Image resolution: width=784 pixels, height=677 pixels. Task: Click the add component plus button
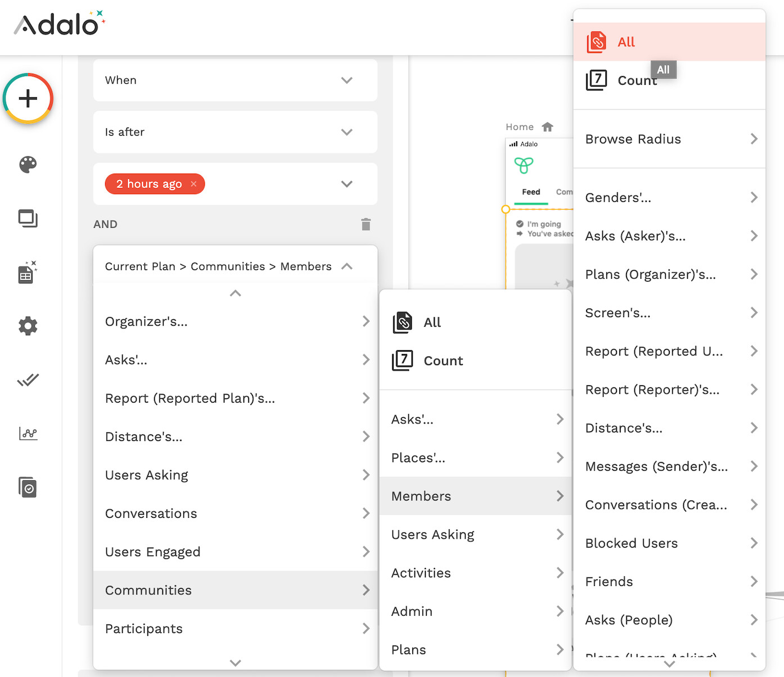(x=28, y=98)
